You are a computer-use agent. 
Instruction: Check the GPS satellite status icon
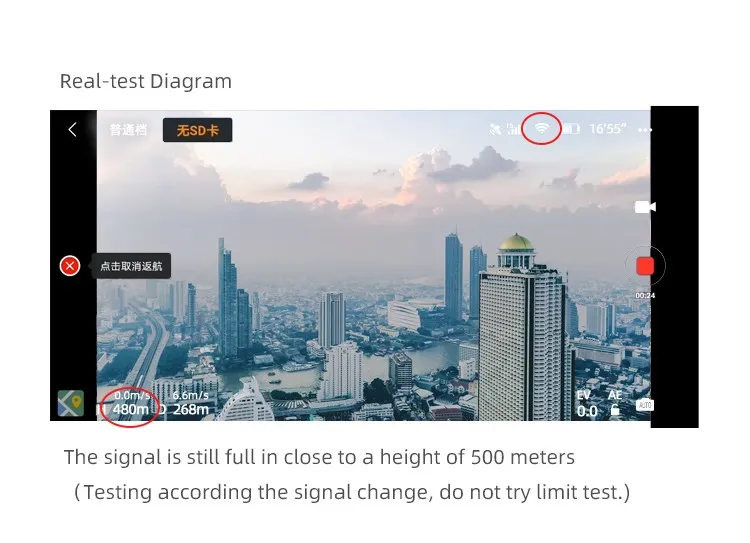(495, 129)
